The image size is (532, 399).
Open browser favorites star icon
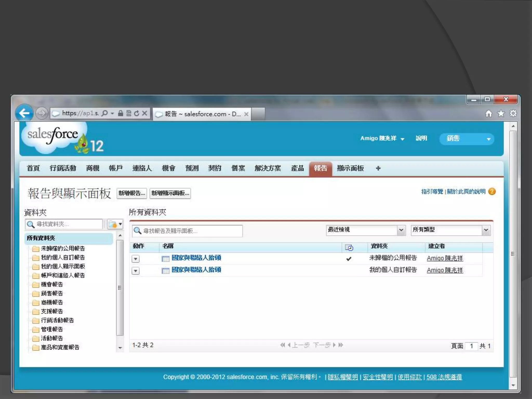click(501, 114)
